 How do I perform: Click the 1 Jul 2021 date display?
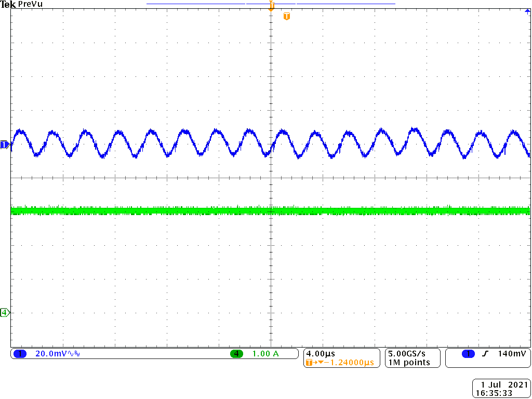(501, 385)
